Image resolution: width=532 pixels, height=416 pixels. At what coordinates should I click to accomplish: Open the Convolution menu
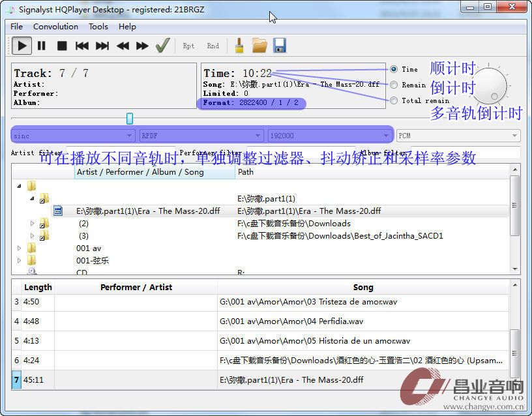click(x=55, y=27)
